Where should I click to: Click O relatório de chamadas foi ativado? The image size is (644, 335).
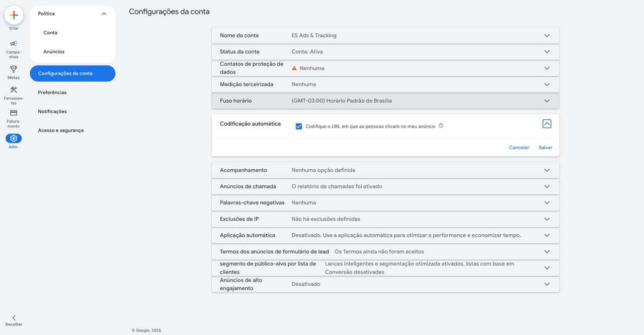pyautogui.click(x=337, y=186)
